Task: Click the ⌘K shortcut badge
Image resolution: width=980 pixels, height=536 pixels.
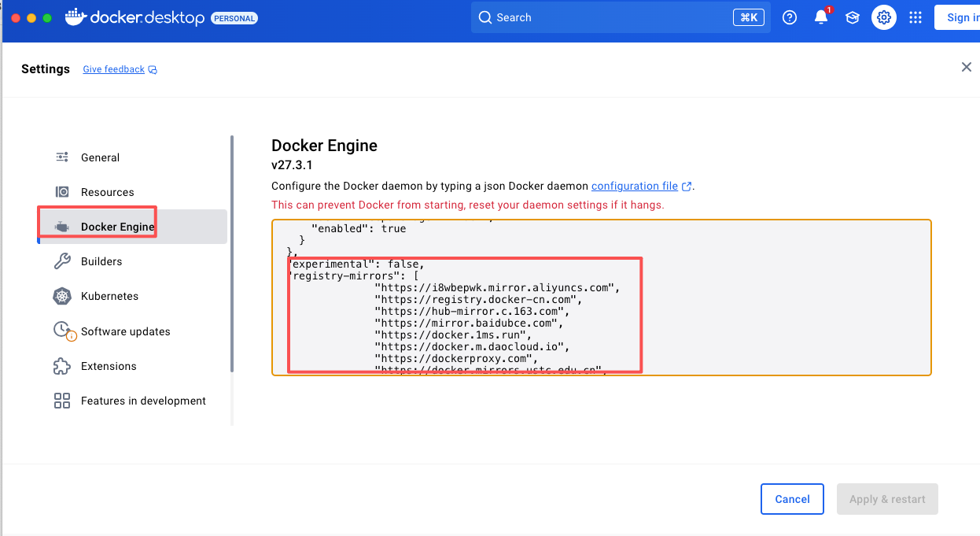Action: pos(748,17)
